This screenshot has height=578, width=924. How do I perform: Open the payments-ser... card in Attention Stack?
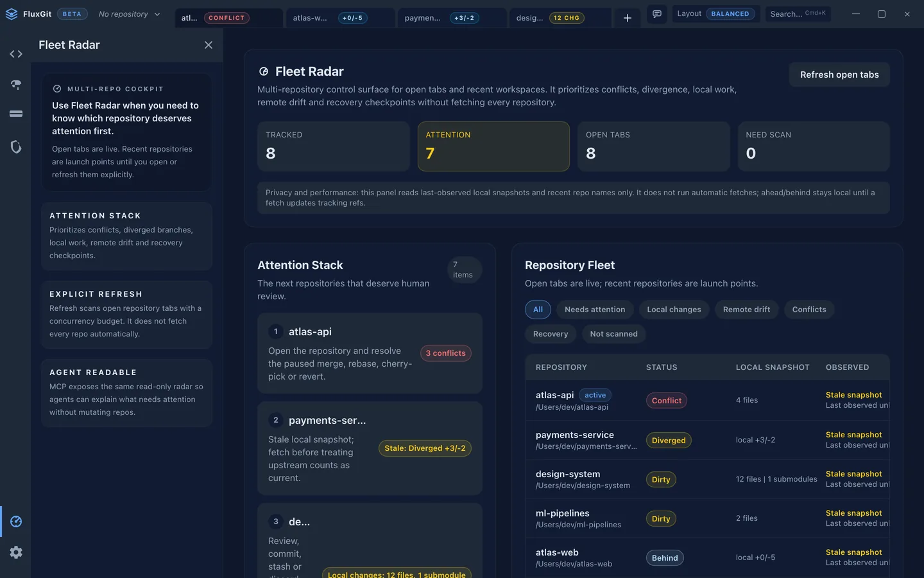point(370,448)
